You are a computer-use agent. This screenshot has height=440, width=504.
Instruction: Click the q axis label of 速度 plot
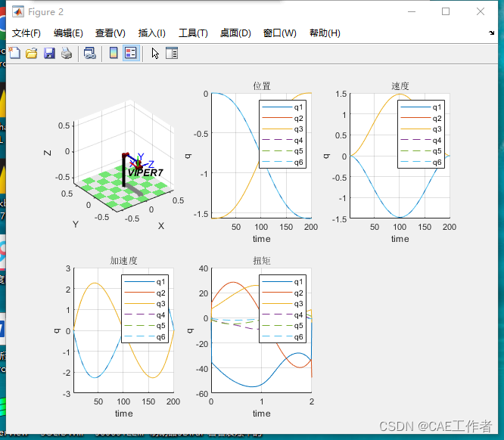pyautogui.click(x=327, y=156)
